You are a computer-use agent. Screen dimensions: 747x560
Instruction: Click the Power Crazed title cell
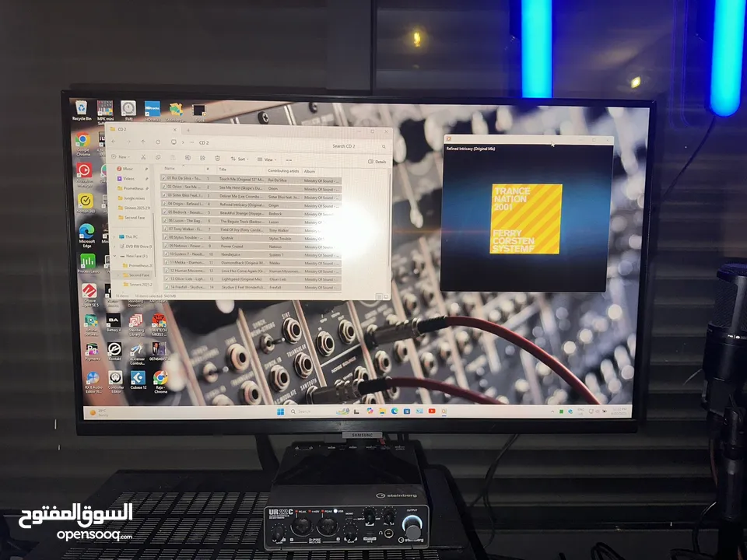click(x=232, y=247)
